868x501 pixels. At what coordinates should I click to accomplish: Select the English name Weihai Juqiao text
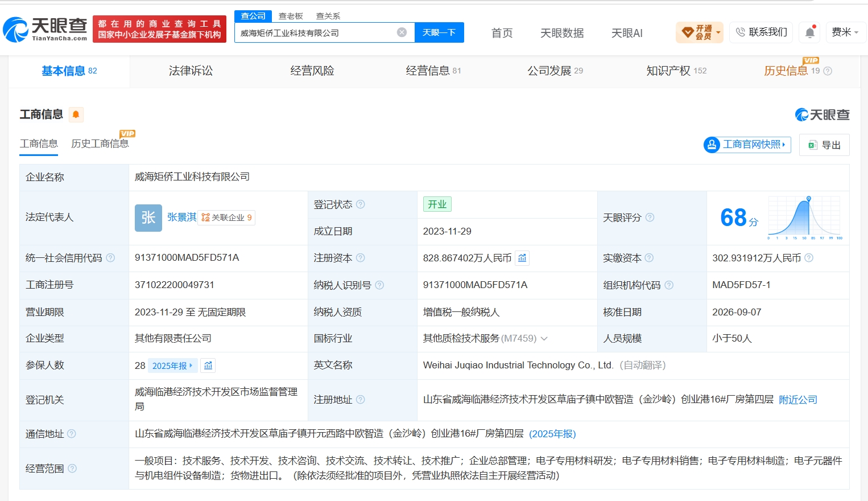coord(518,366)
